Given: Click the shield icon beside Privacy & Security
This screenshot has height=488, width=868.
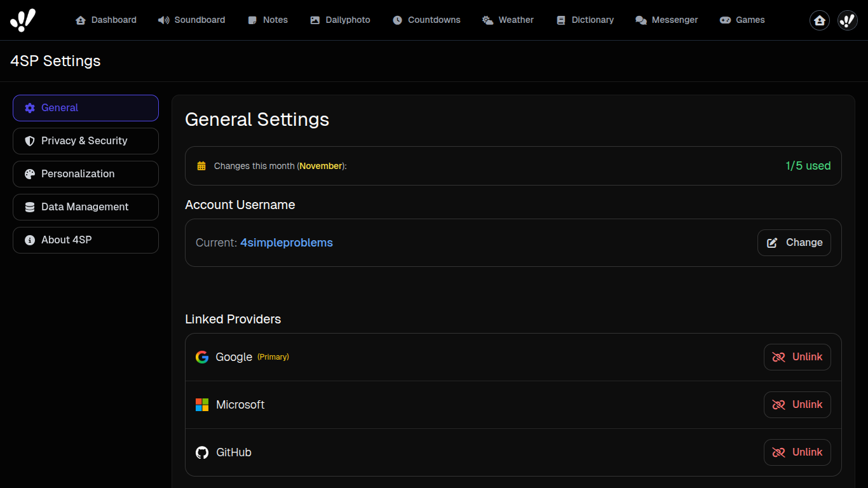Looking at the screenshot, I should click(30, 140).
